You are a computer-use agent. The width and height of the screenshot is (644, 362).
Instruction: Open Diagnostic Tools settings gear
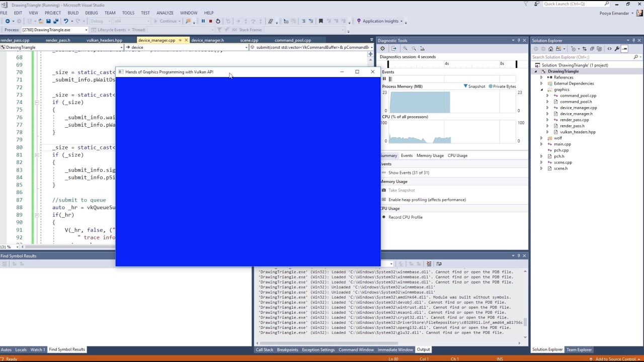click(382, 48)
